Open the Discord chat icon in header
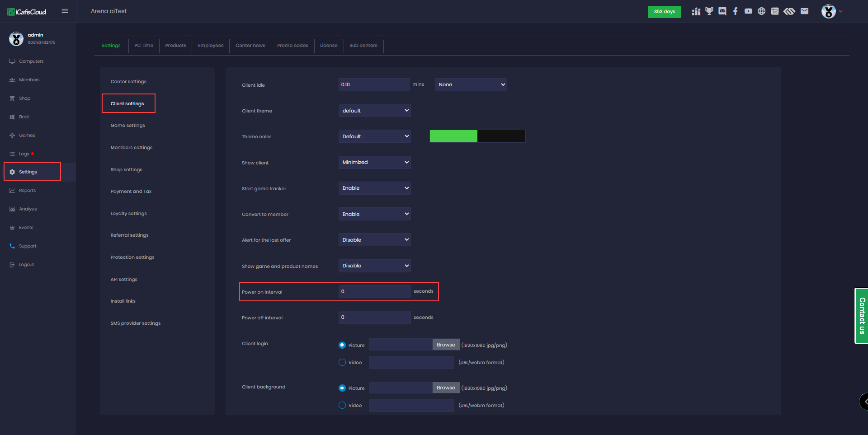This screenshot has height=435, width=868. point(722,11)
